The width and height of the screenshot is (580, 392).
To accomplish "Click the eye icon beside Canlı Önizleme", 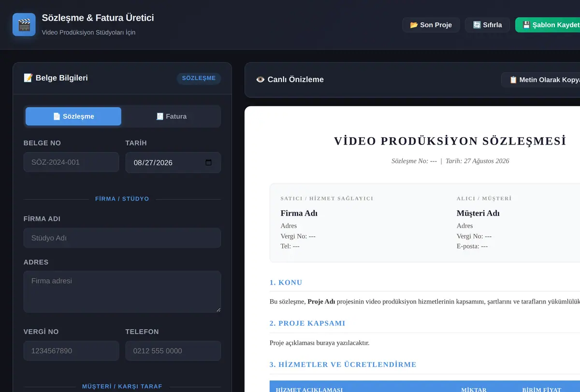I will [260, 80].
